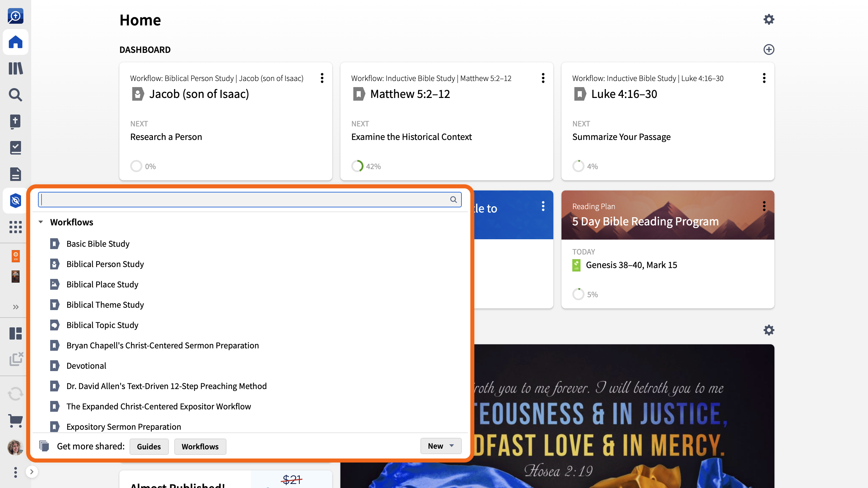Open Genesis 38–40, Mark 15 reading
This screenshot has width=868, height=488.
[x=631, y=265]
